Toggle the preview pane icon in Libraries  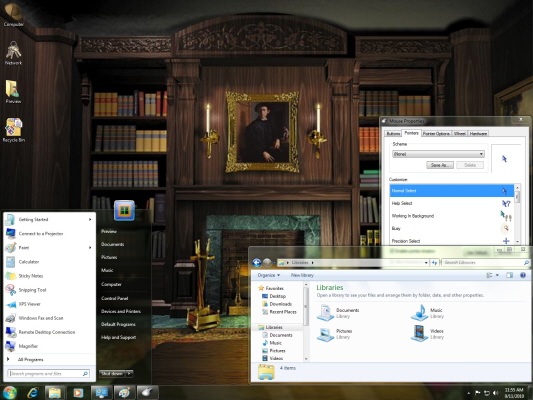tap(509, 275)
